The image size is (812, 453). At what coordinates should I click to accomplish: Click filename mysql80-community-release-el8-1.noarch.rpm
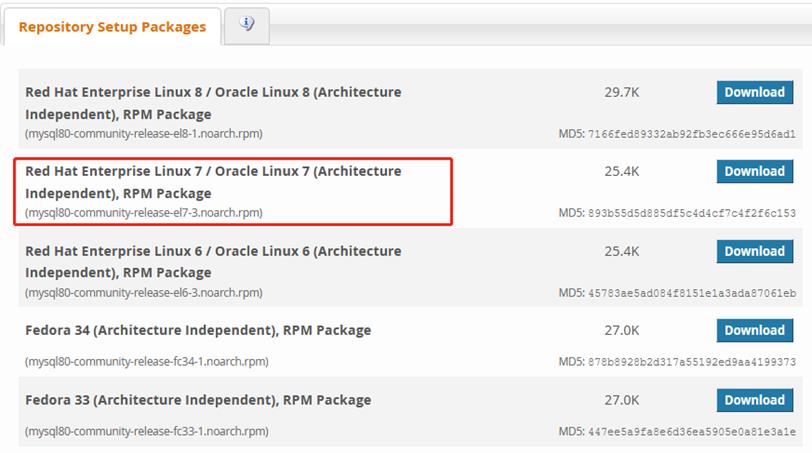click(144, 134)
